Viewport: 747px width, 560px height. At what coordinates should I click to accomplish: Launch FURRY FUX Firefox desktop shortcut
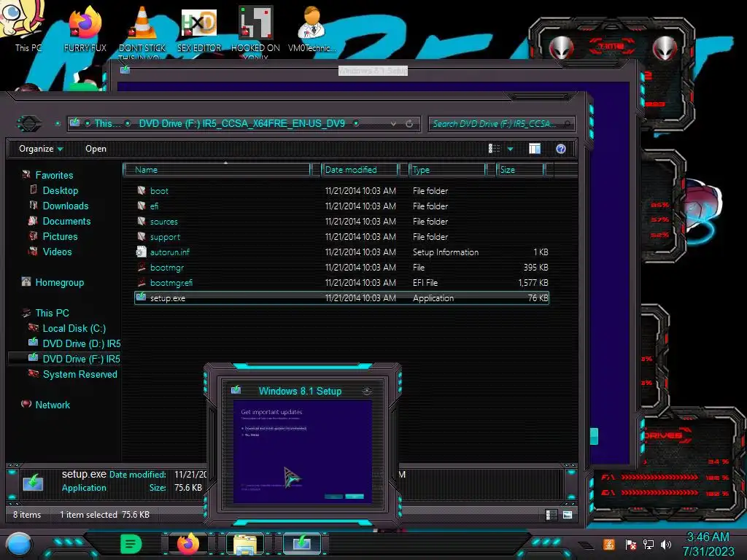85,28
